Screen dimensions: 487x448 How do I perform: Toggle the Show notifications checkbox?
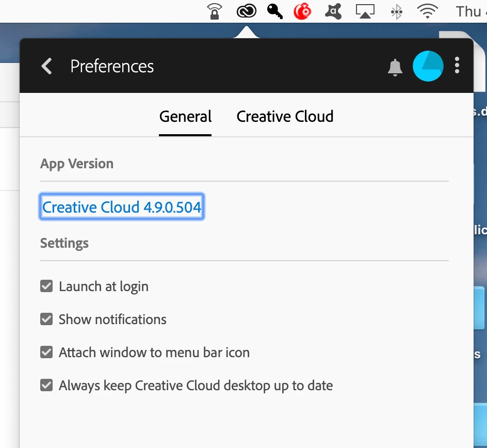pyautogui.click(x=46, y=319)
